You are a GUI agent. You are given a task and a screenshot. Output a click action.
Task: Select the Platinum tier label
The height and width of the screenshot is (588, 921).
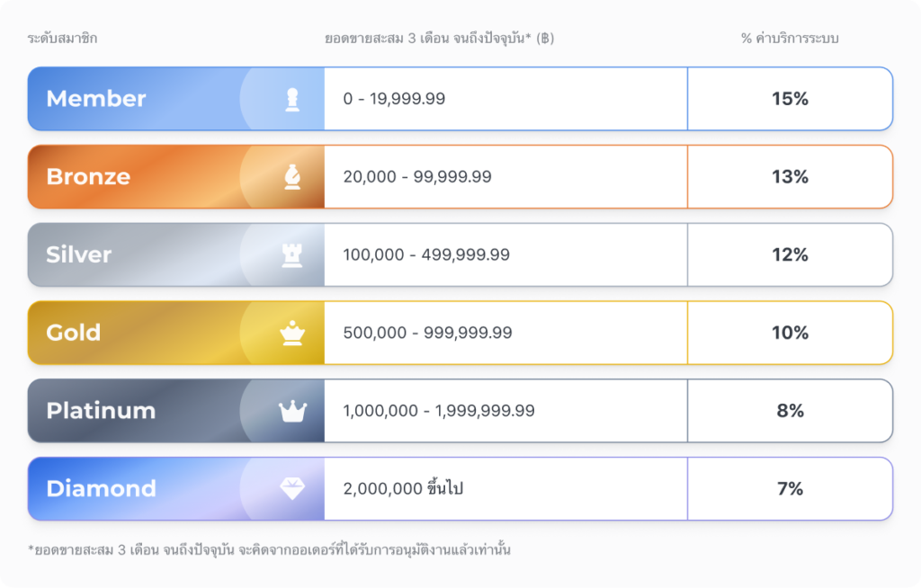(101, 411)
